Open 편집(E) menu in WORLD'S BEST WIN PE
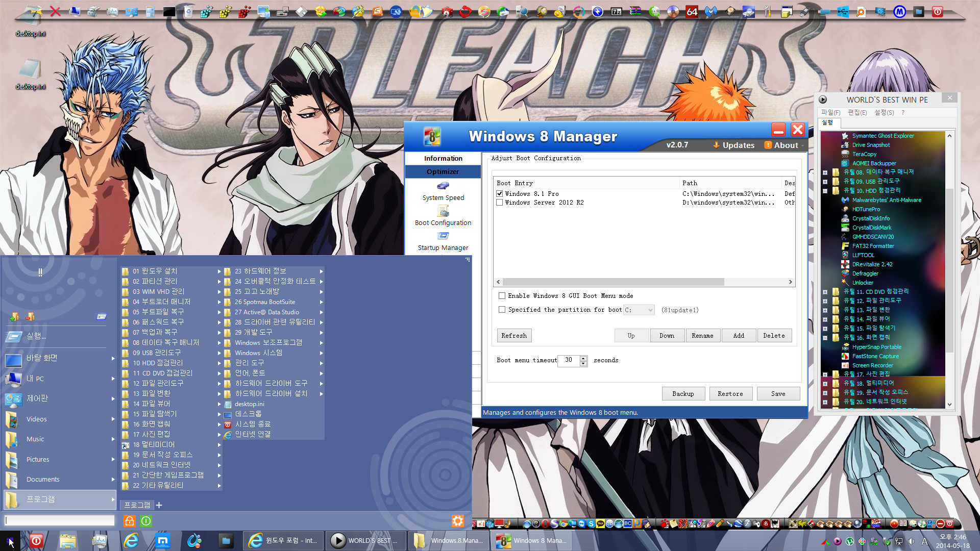 click(x=857, y=112)
